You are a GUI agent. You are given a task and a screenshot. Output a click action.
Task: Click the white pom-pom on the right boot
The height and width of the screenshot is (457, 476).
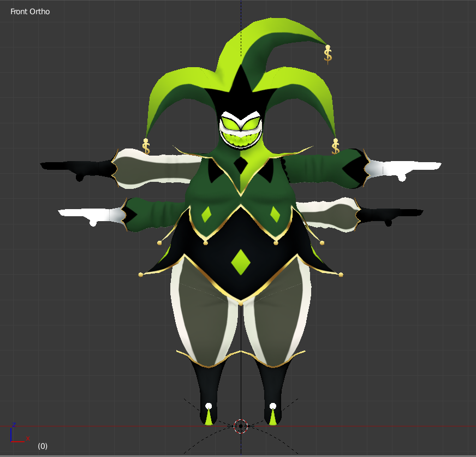[x=273, y=406]
